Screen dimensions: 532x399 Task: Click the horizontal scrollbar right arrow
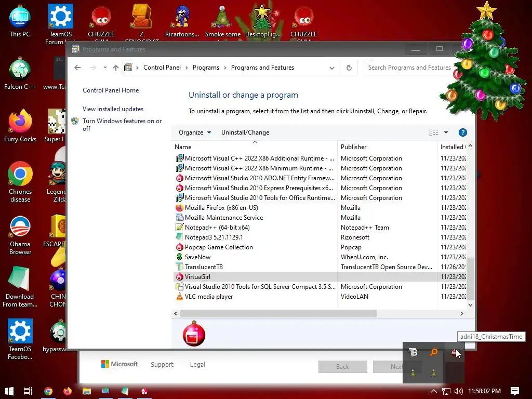tap(461, 313)
